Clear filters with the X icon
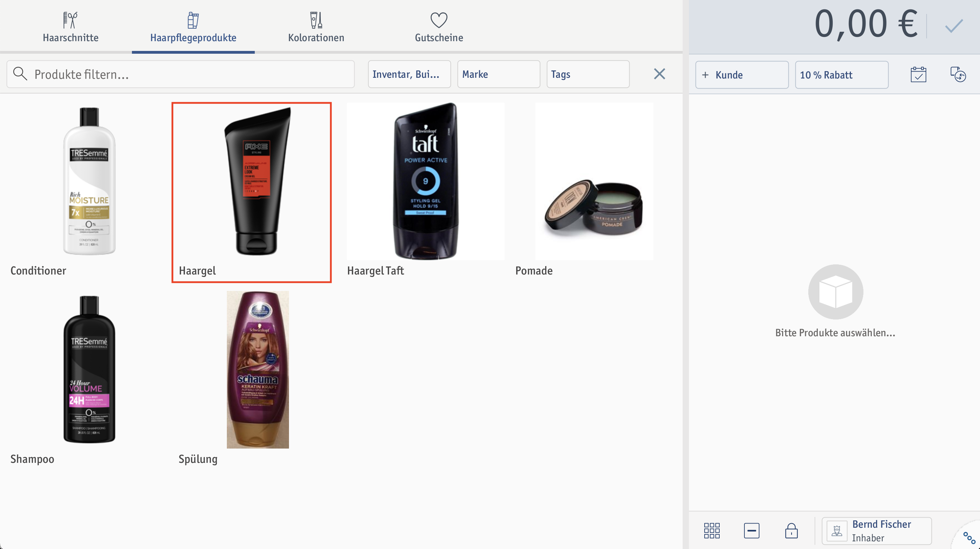The image size is (980, 549). [x=659, y=74]
